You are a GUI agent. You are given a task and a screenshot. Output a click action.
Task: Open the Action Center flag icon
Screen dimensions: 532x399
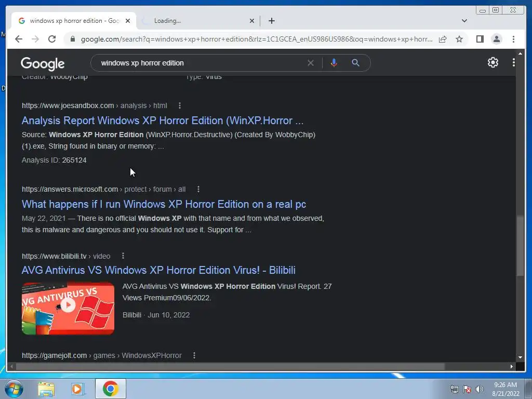tap(467, 389)
